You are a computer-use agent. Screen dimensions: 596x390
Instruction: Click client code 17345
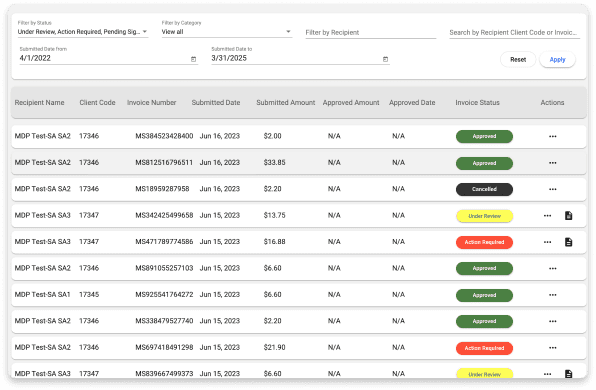(89, 295)
